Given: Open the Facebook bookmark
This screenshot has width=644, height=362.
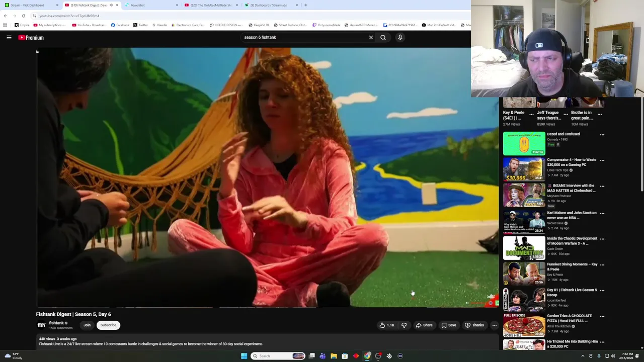Looking at the screenshot, I should coord(120,25).
